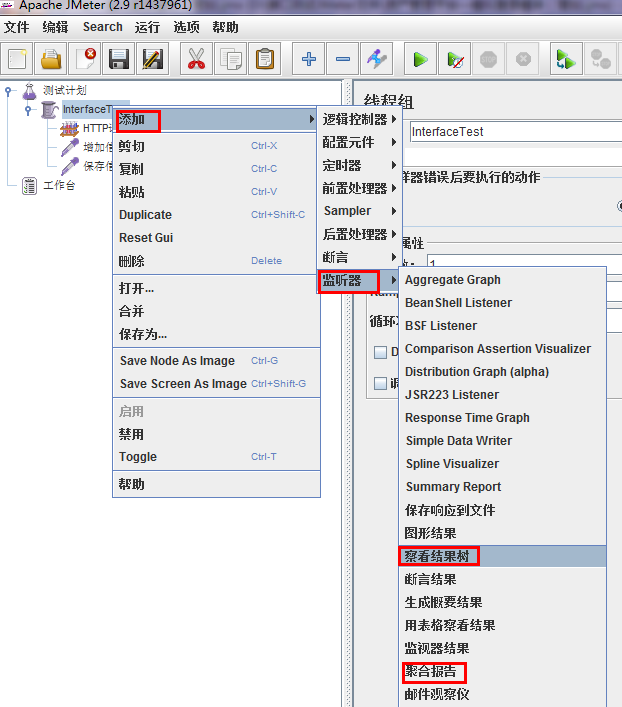The width and height of the screenshot is (622, 707).
Task: Expand all nodes with plus icon
Action: pyautogui.click(x=309, y=59)
